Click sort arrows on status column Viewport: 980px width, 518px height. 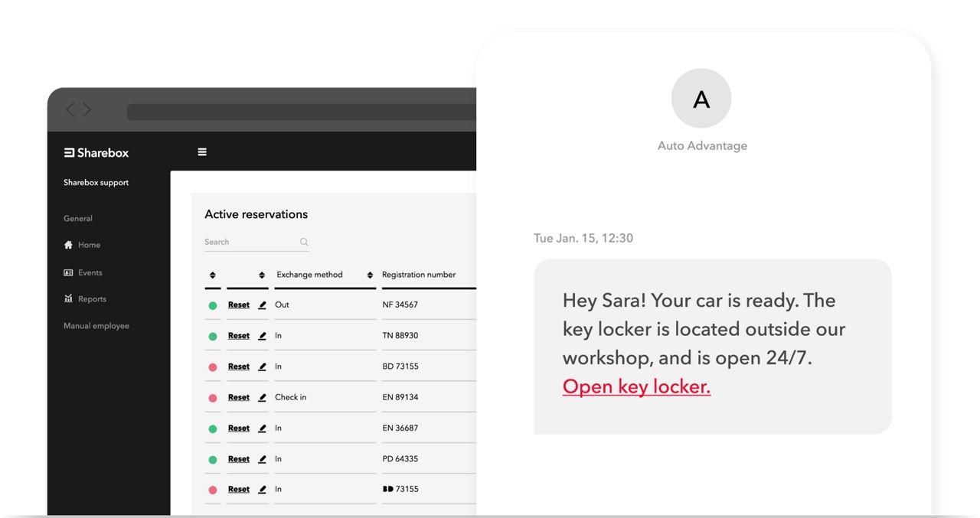(x=212, y=275)
